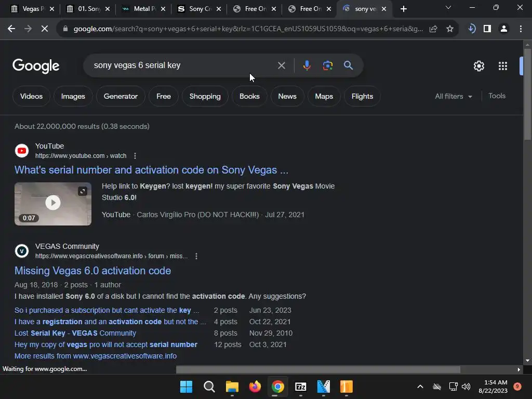Open more results from vegascreativesoftware.info
The height and width of the screenshot is (399, 532).
click(96, 356)
